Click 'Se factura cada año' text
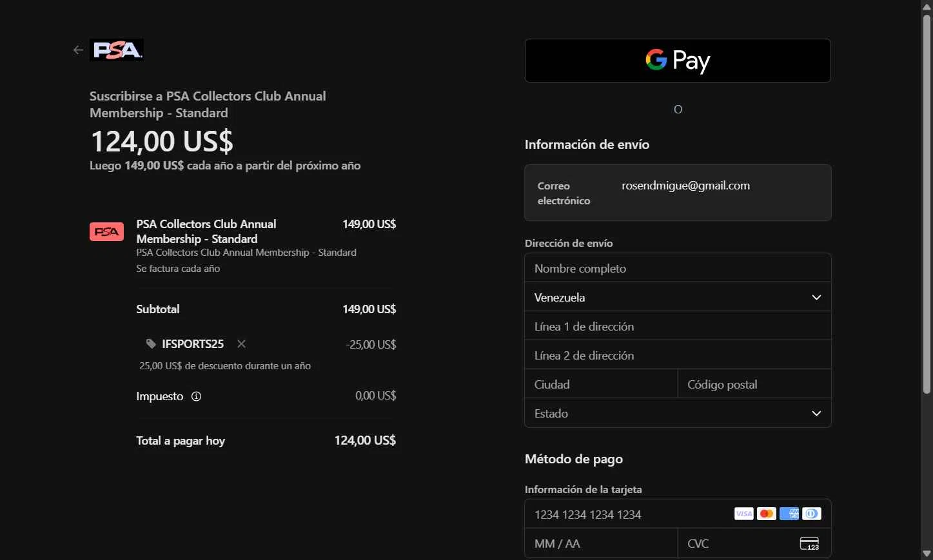933x560 pixels. tap(178, 269)
